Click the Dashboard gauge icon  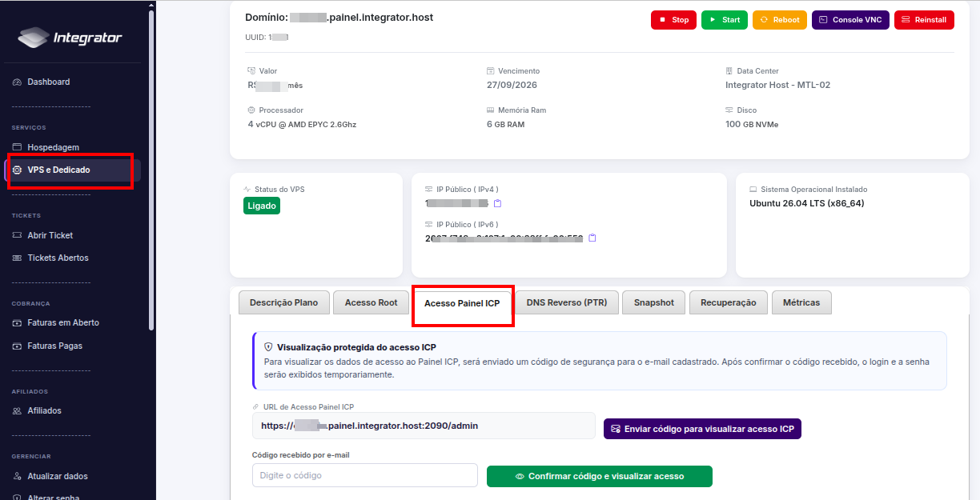(18, 82)
